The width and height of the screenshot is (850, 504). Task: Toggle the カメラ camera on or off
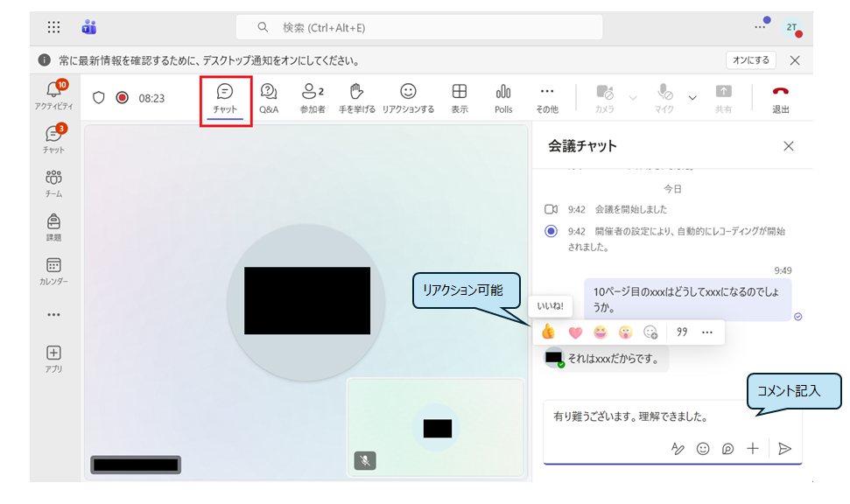coord(605,98)
